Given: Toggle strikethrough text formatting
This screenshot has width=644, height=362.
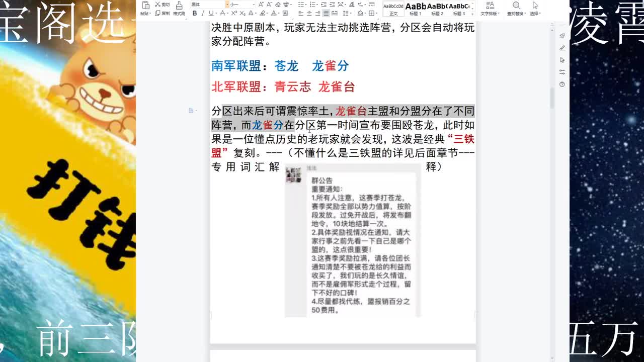Looking at the screenshot, I should pyautogui.click(x=222, y=13).
